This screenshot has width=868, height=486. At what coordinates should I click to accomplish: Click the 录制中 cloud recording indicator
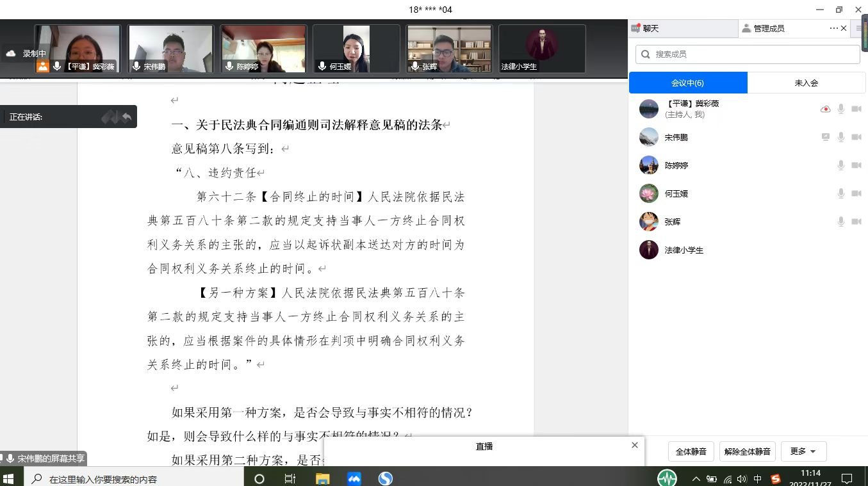(26, 54)
